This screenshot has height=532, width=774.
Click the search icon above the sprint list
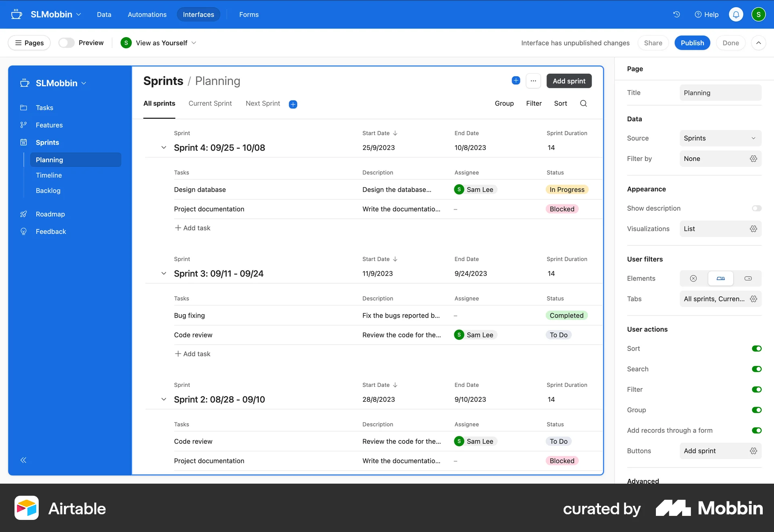583,104
